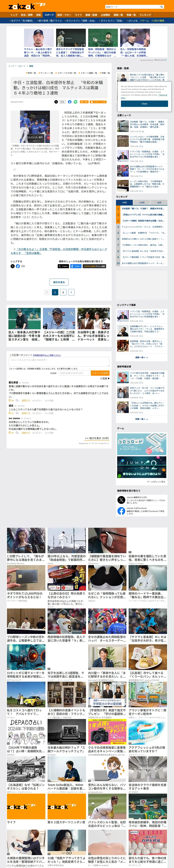Share on LINE icon under headline
The height and width of the screenshot is (868, 174).
(75, 102)
